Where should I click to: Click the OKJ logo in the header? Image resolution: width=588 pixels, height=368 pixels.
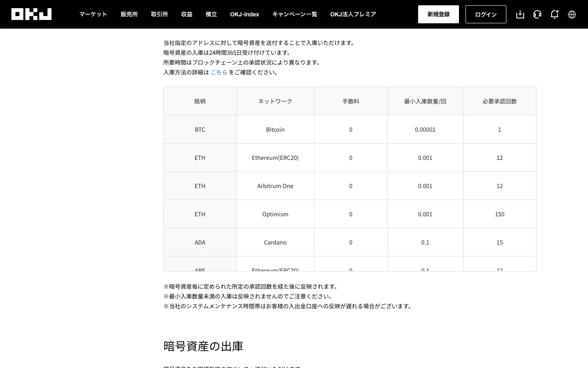31,14
